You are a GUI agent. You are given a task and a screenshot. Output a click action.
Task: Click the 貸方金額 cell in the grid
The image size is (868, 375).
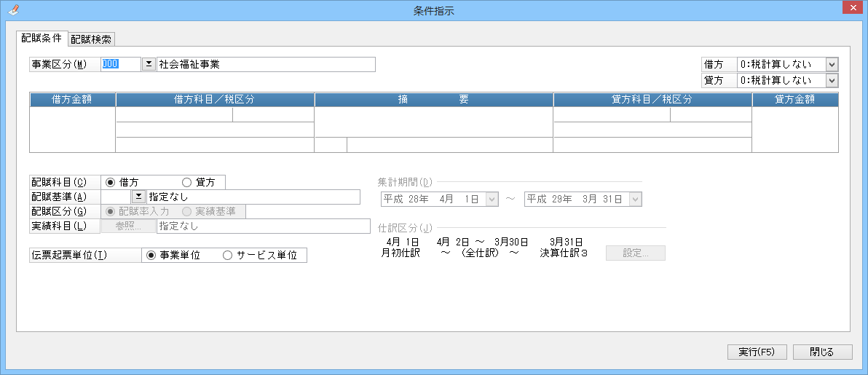pos(794,130)
